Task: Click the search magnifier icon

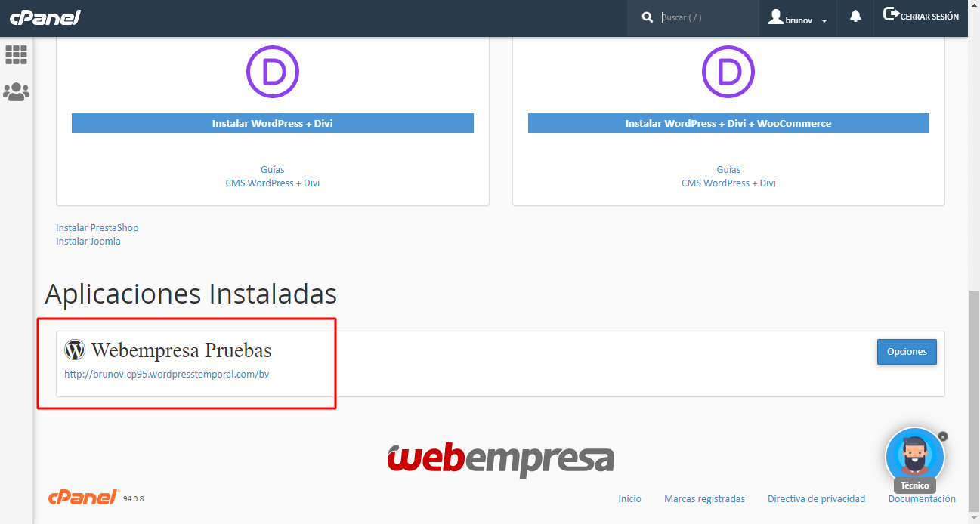Action: pos(648,17)
